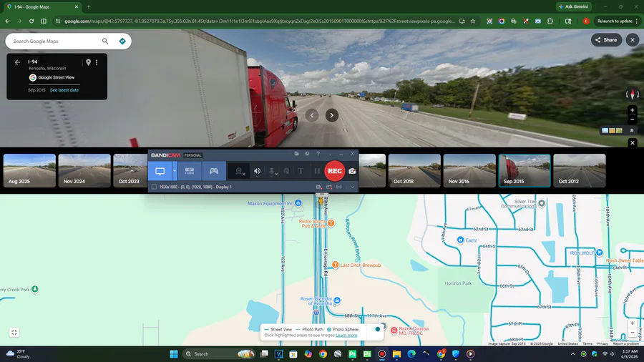Viewport: 644px width, 362px height.
Task: Select Oct 2012 Street View thumbnail
Action: point(580,171)
